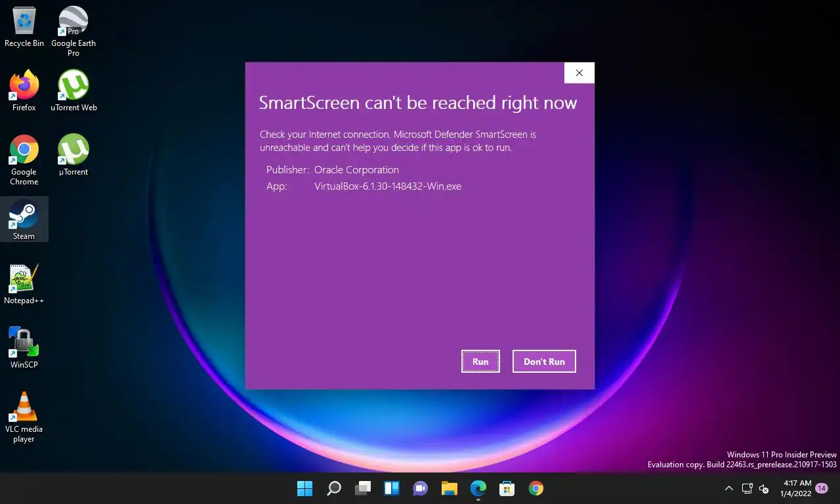Image resolution: width=840 pixels, height=504 pixels.
Task: Show hidden system tray icons
Action: tap(729, 488)
